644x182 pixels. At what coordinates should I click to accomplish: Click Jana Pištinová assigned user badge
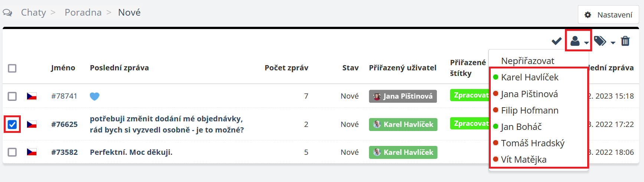pyautogui.click(x=403, y=96)
